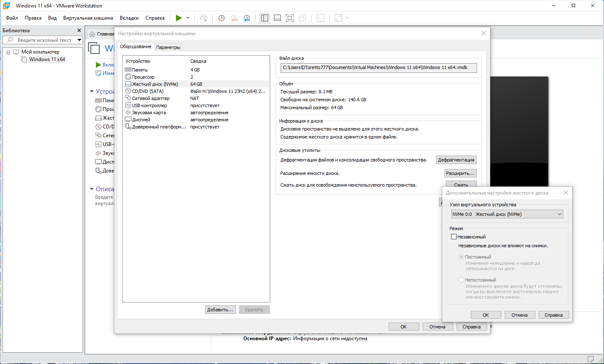Collapse the Устройства section in main window
604x364 pixels.
click(92, 91)
